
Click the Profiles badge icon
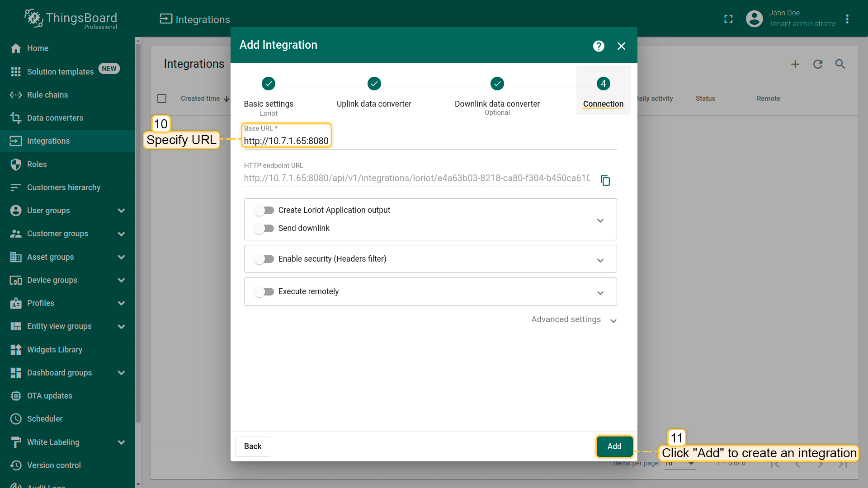pyautogui.click(x=16, y=303)
